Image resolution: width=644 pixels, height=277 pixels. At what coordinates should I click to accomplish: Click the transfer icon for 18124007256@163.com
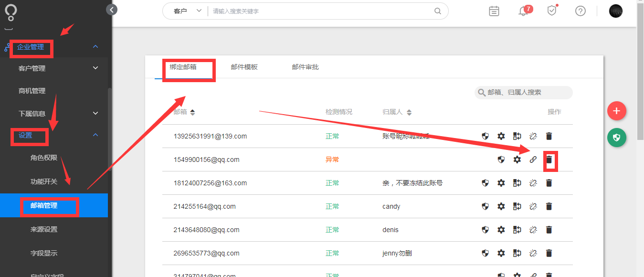[x=517, y=183]
